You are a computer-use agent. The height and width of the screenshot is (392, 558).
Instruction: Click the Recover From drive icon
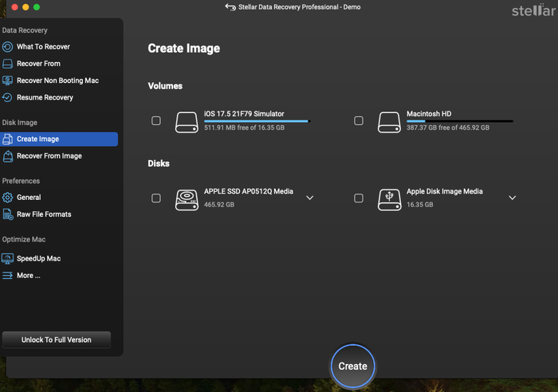[x=7, y=64]
